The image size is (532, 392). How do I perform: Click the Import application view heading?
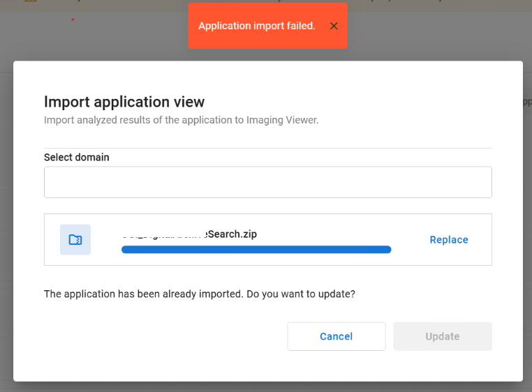(124, 102)
